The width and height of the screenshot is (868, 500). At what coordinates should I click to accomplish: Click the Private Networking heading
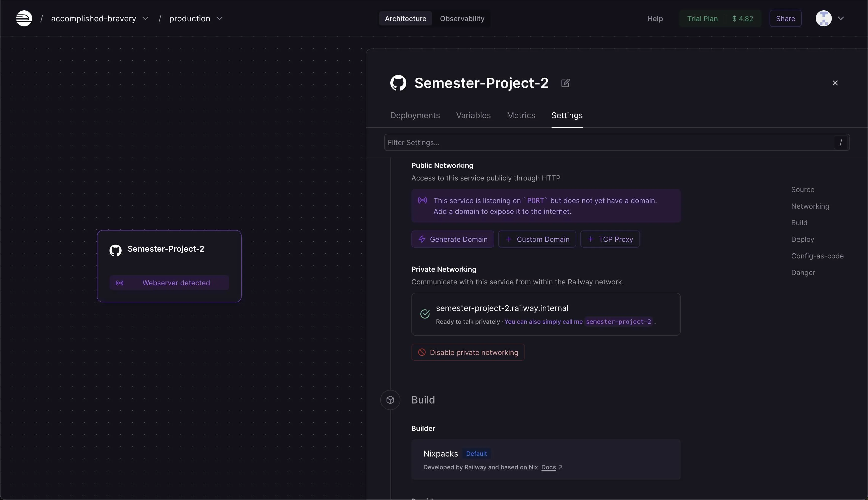pyautogui.click(x=444, y=269)
